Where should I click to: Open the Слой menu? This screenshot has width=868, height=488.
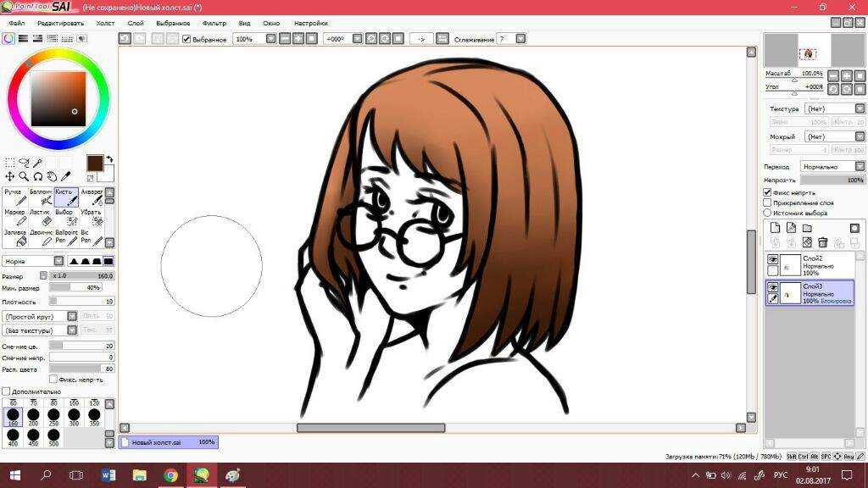[135, 23]
